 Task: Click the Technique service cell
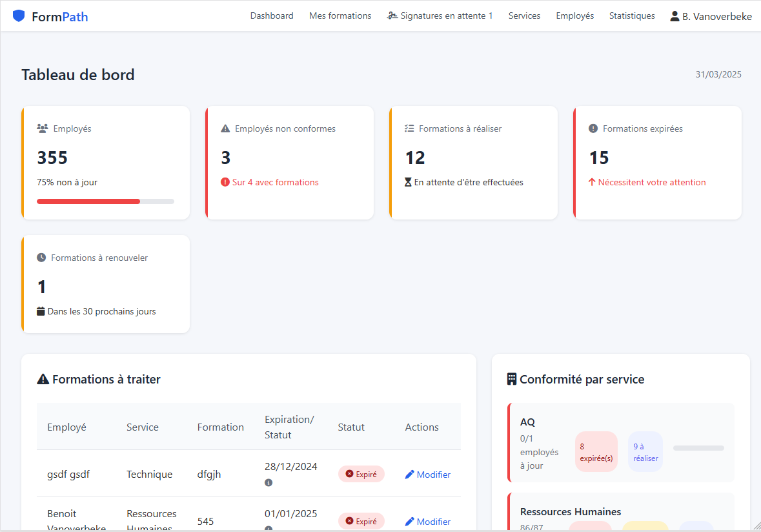(x=150, y=475)
